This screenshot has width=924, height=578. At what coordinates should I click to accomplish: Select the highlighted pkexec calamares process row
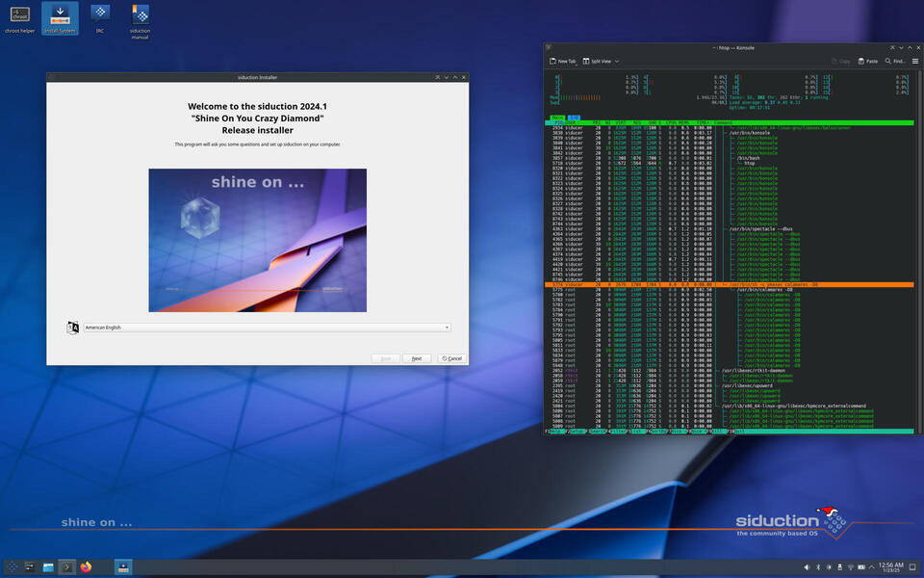(730, 285)
